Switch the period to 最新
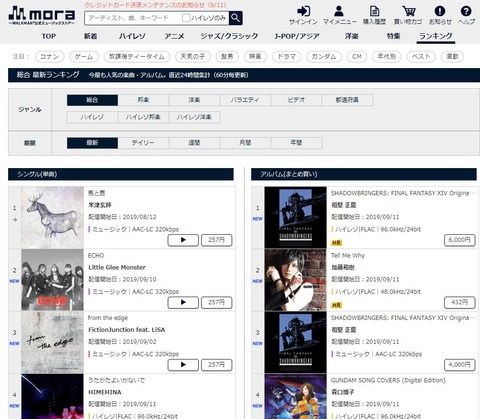Screen dimensions: 480x419 coord(92,143)
